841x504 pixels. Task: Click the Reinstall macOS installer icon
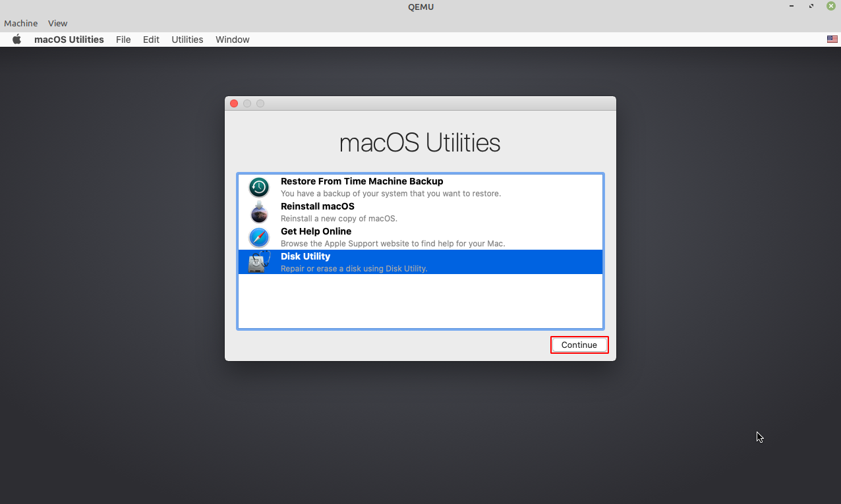click(258, 212)
